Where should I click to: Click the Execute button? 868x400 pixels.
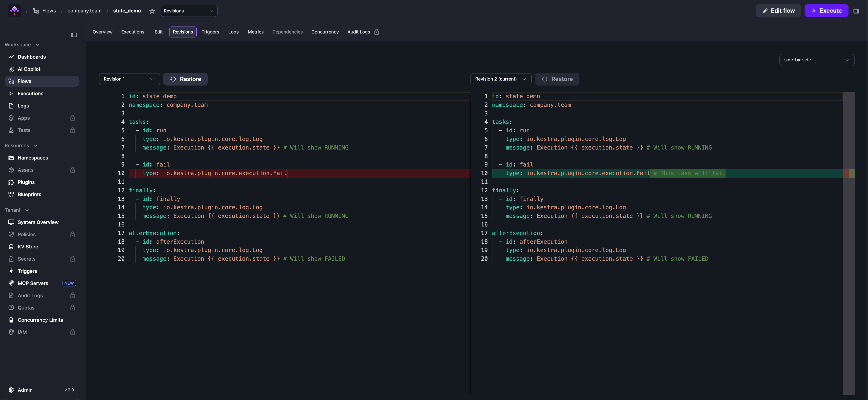point(826,11)
